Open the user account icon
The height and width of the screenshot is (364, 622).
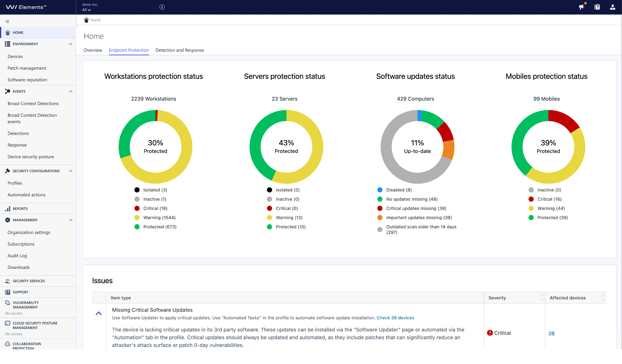click(x=612, y=7)
